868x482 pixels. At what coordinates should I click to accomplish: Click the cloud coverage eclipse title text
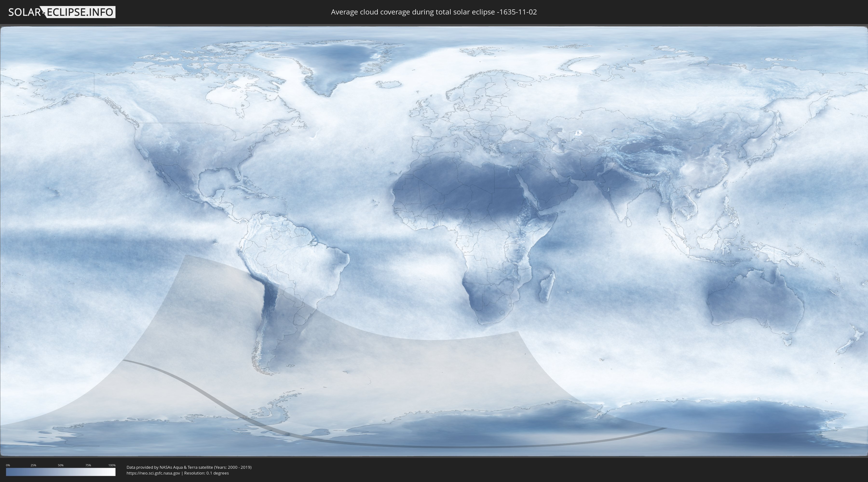(434, 12)
